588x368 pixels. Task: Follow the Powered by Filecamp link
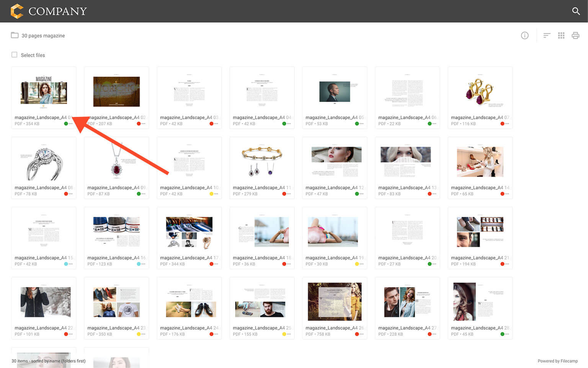click(557, 361)
